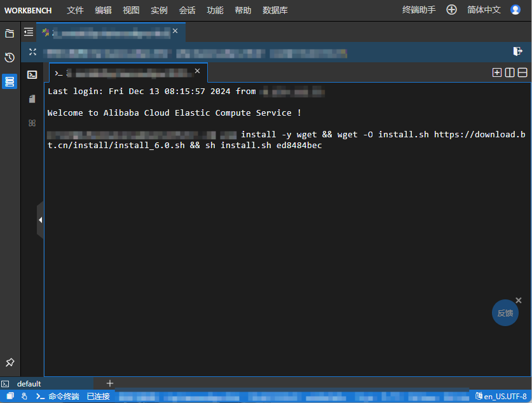The width and height of the screenshot is (532, 403).
Task: Click the round 反馈 feedback button
Action: click(x=505, y=313)
